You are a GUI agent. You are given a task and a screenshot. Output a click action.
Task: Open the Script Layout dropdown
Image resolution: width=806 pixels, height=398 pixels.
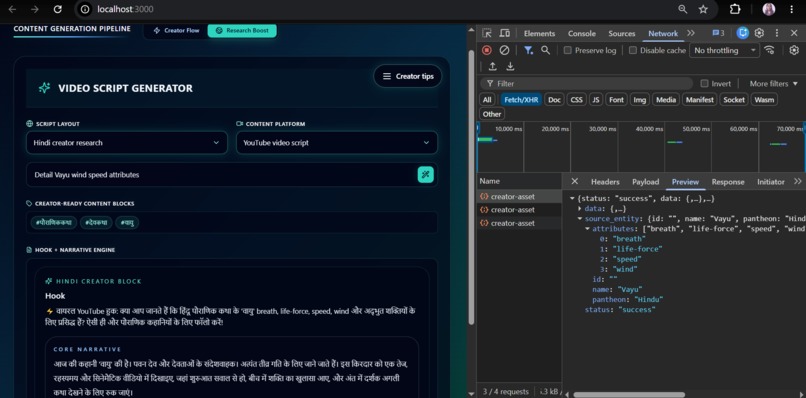(126, 142)
